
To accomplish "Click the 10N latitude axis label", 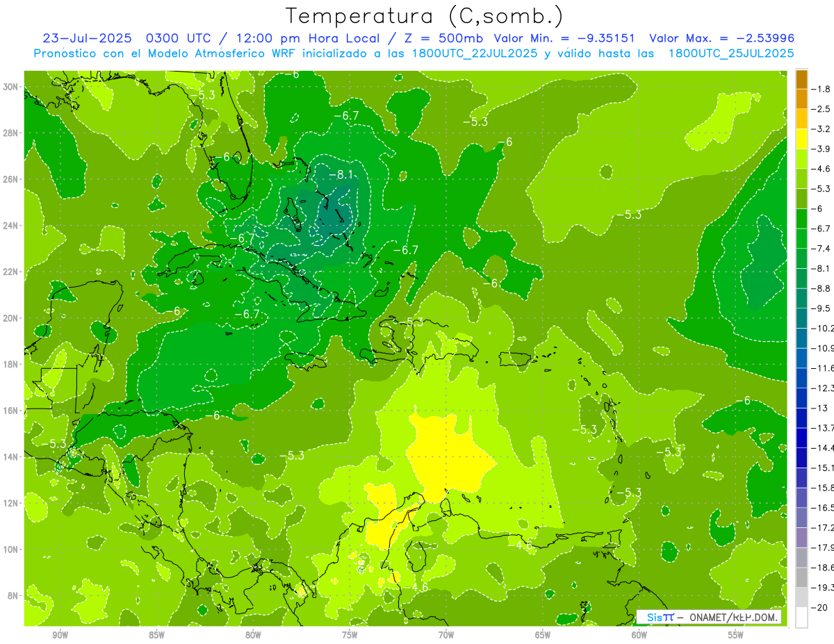I will (x=11, y=550).
